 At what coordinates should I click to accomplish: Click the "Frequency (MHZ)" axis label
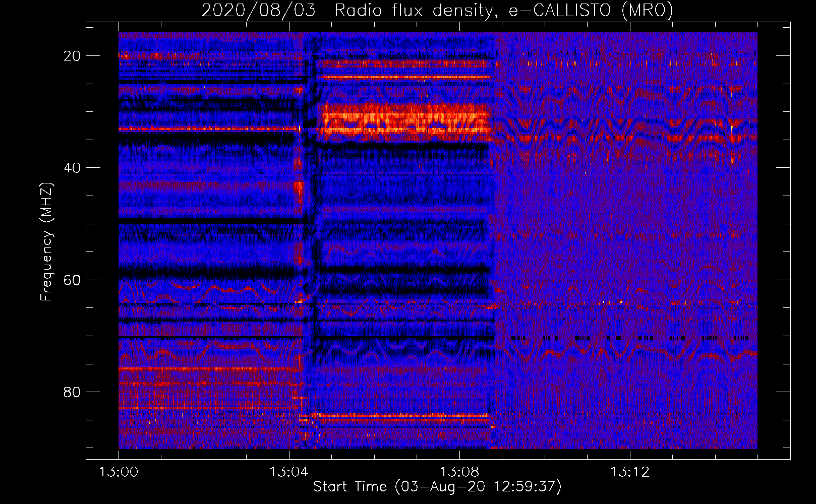(x=46, y=242)
